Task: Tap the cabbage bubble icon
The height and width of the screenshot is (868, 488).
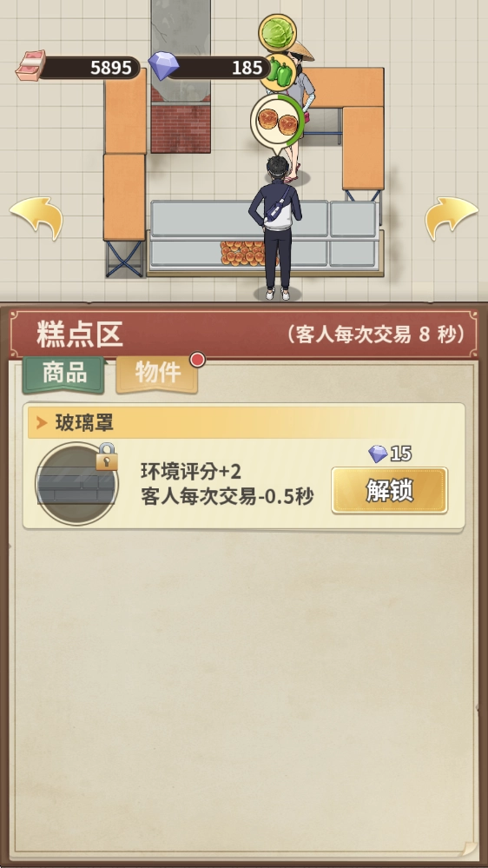Action: pyautogui.click(x=278, y=33)
